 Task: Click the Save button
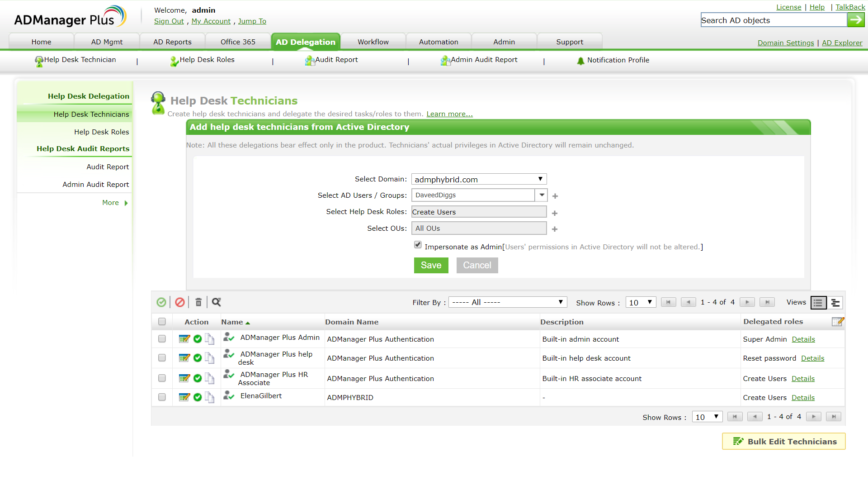pos(431,265)
